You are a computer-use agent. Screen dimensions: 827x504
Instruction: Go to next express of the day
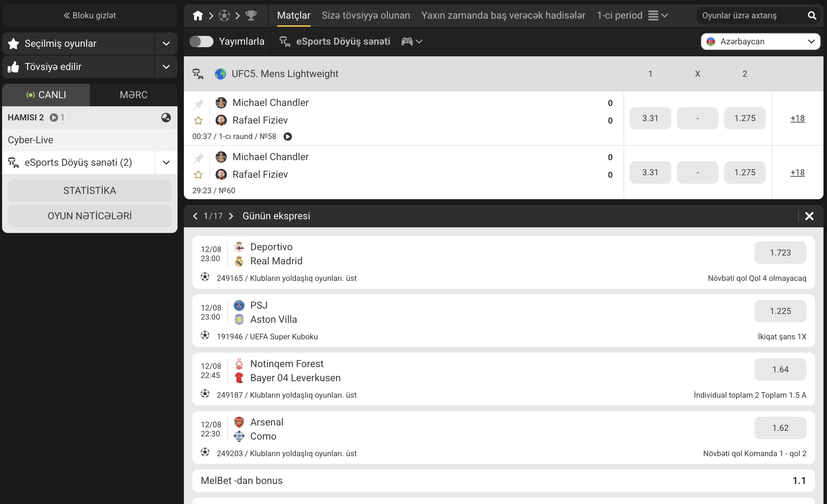[x=231, y=216]
